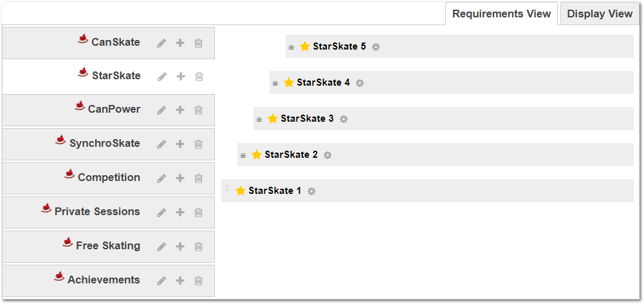The image size is (644, 304).
Task: Open the gear settings for StarSkate 1
Action: [x=312, y=191]
